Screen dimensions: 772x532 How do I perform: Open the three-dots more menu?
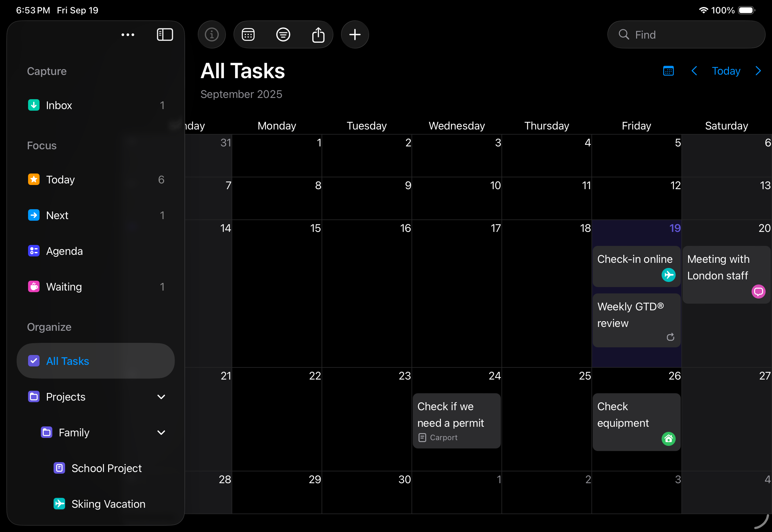click(x=128, y=35)
